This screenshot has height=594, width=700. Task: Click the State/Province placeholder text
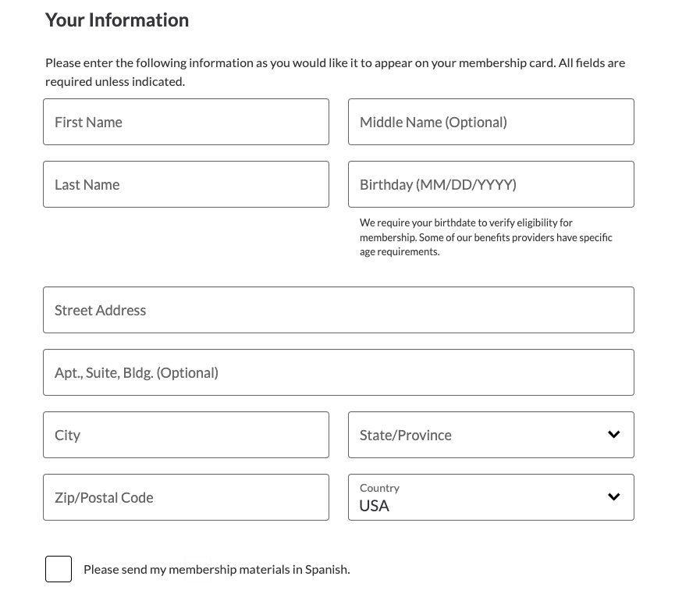(x=405, y=435)
